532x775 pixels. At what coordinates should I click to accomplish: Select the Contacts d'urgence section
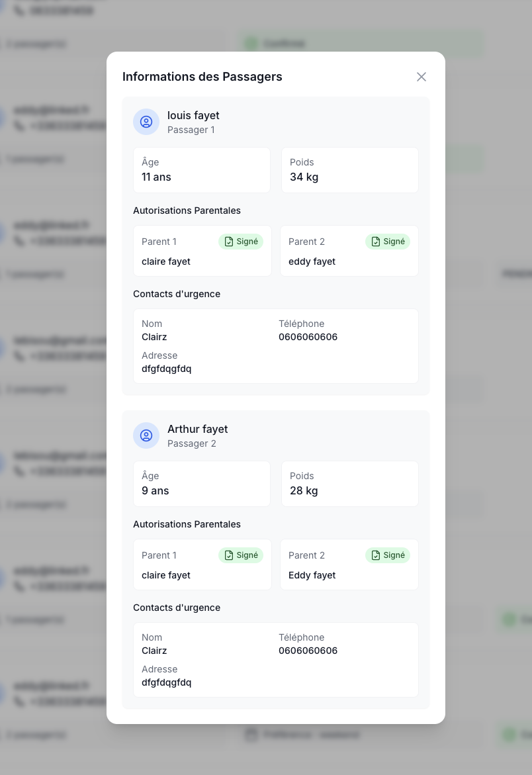[x=177, y=294]
